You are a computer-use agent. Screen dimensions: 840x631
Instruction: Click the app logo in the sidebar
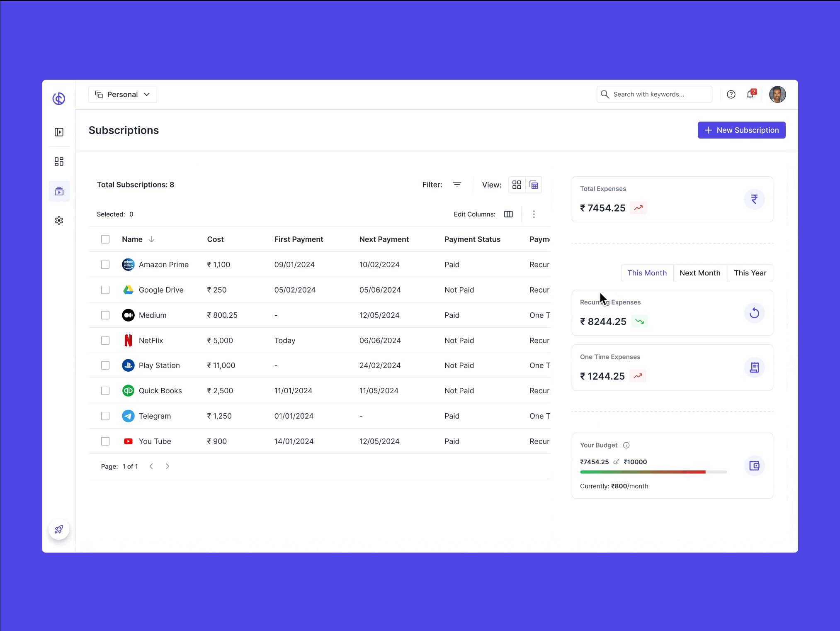[59, 99]
